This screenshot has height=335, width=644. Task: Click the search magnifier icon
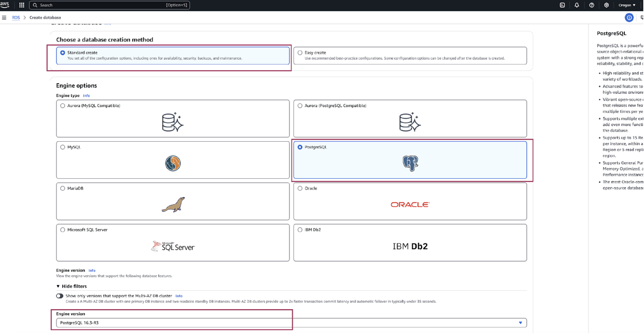pyautogui.click(x=35, y=5)
